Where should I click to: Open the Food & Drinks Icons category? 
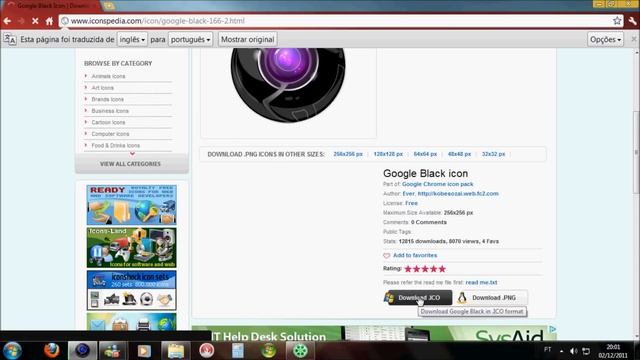[x=116, y=145]
